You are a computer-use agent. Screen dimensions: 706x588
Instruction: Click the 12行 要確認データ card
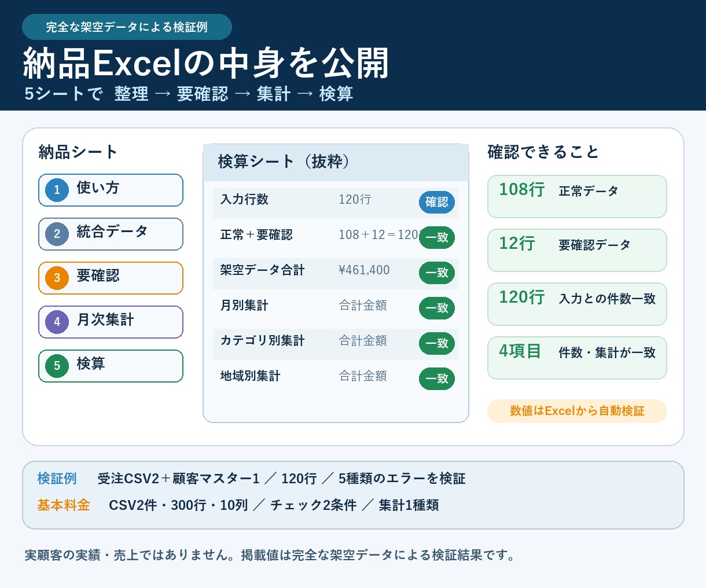pyautogui.click(x=577, y=251)
